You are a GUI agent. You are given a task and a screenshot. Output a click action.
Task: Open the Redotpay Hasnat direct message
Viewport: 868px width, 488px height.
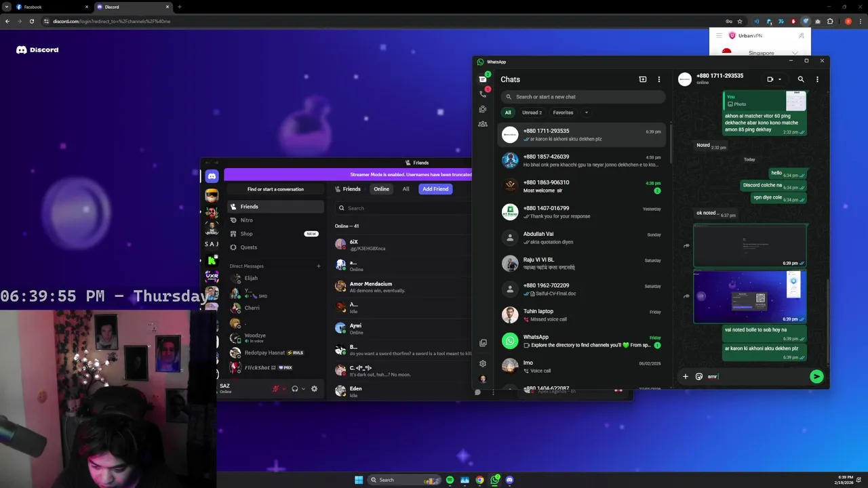point(275,352)
